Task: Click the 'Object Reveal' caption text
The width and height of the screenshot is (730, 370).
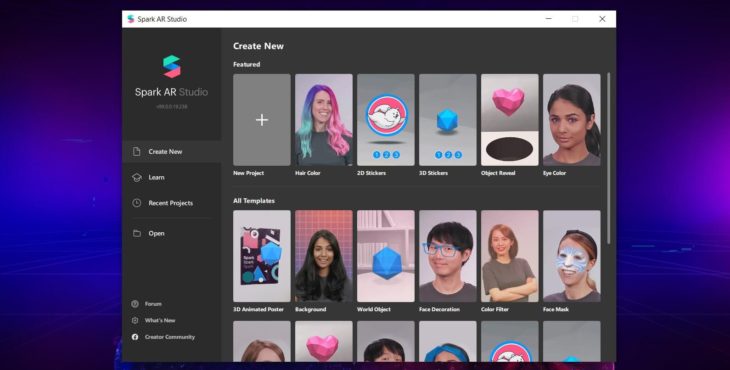Action: click(x=498, y=173)
